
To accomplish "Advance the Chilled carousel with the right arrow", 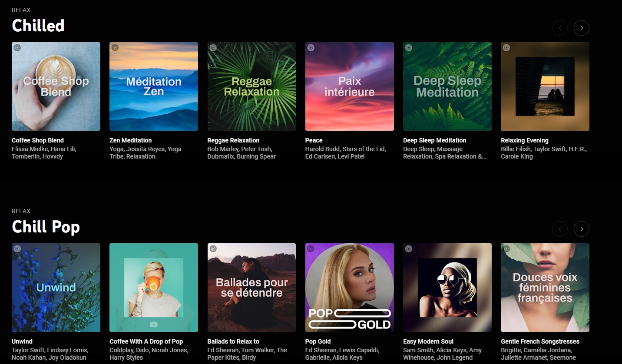I will tap(581, 27).
